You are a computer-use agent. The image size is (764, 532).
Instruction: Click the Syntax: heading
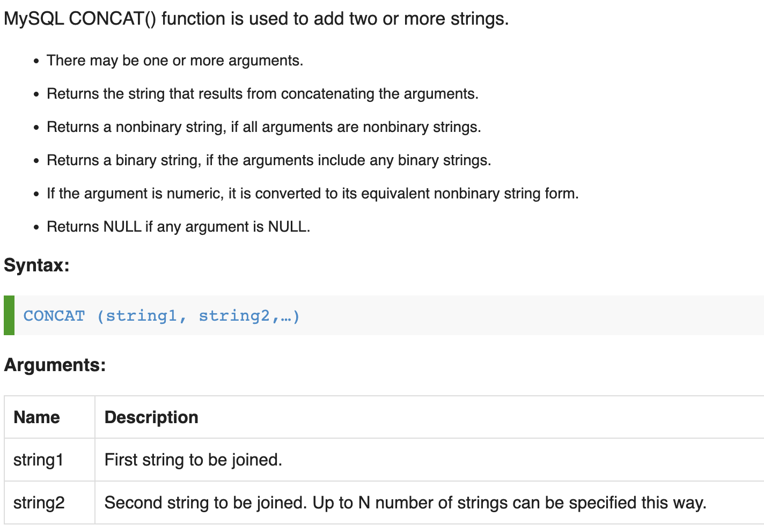click(36, 265)
